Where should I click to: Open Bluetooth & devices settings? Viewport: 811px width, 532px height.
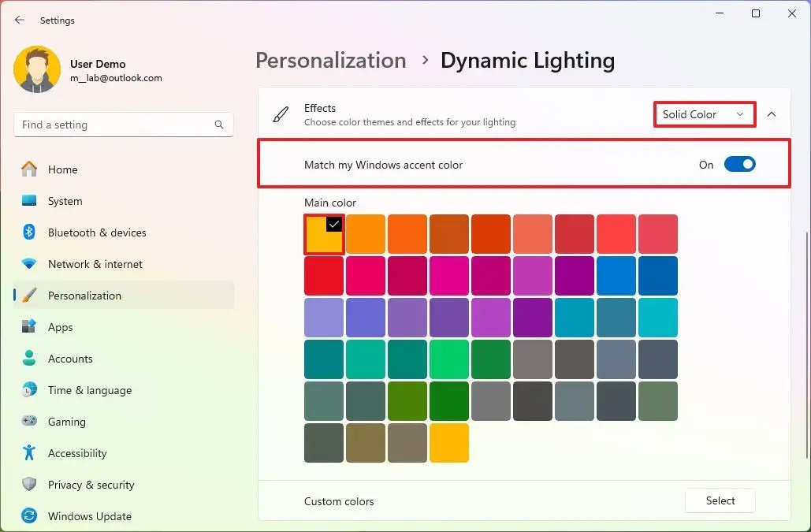[x=95, y=233]
